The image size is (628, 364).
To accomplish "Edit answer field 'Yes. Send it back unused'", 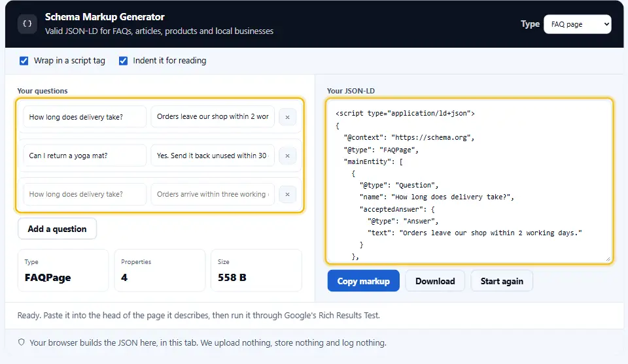I will coord(213,156).
